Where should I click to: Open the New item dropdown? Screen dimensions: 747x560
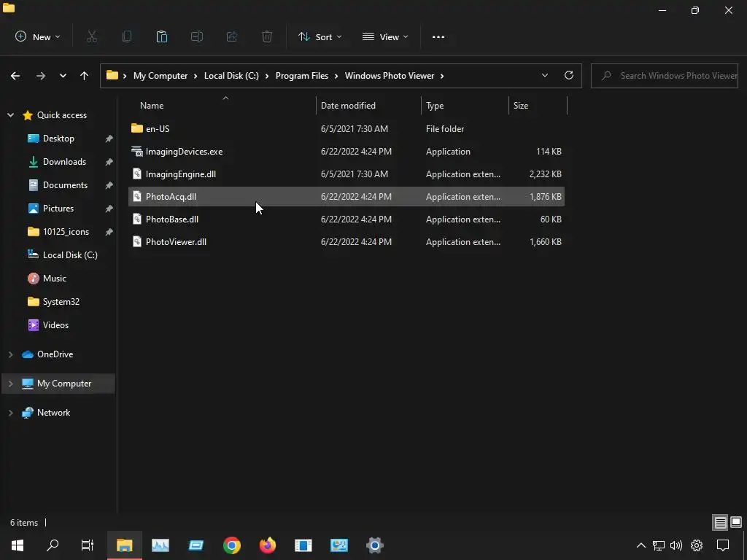(38, 36)
